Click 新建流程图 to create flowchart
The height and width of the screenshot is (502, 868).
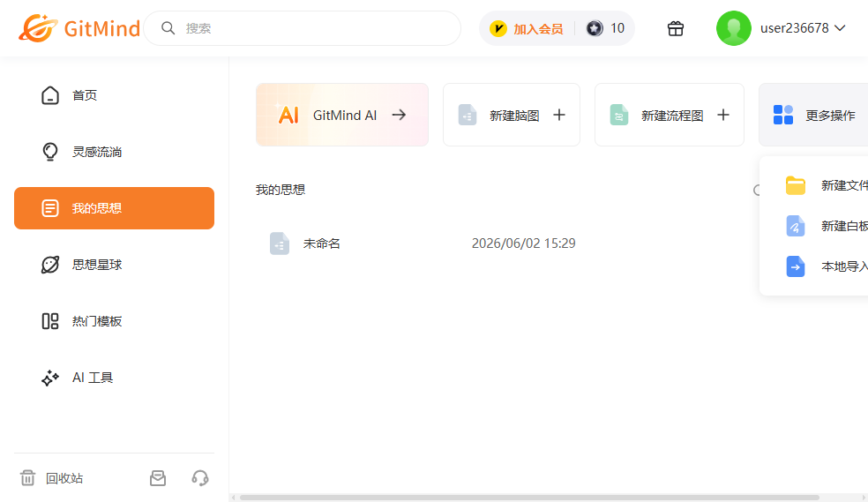point(670,115)
